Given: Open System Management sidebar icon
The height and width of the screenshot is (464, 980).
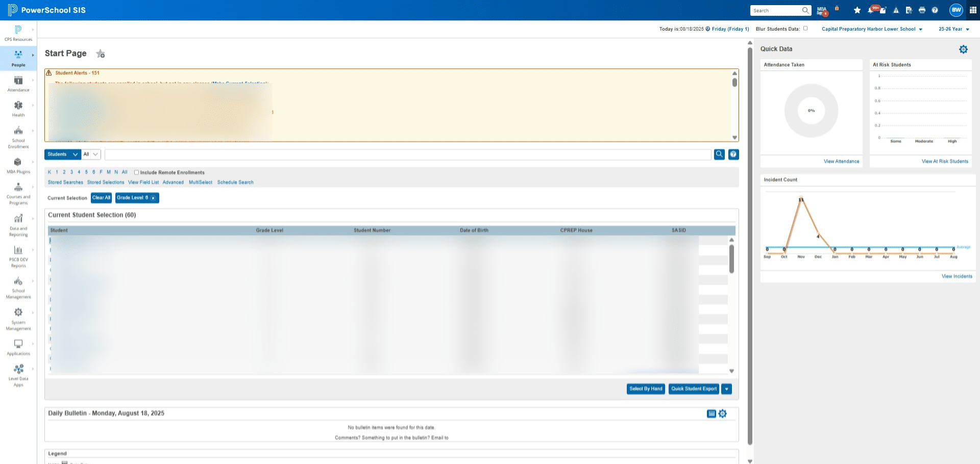Looking at the screenshot, I should pos(18,319).
